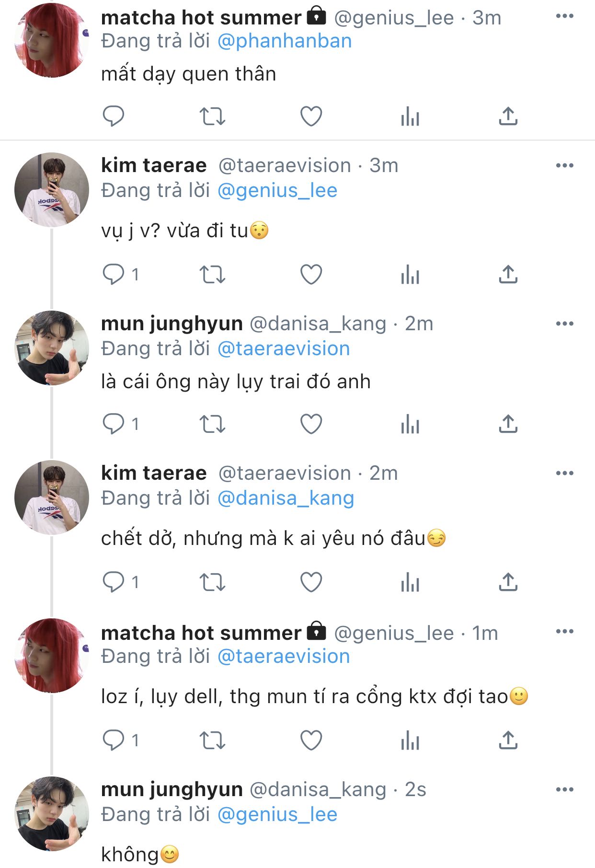This screenshot has width=595, height=868.
Task: Reply to the "mất dạy quen thân" tweet
Action: (x=114, y=116)
